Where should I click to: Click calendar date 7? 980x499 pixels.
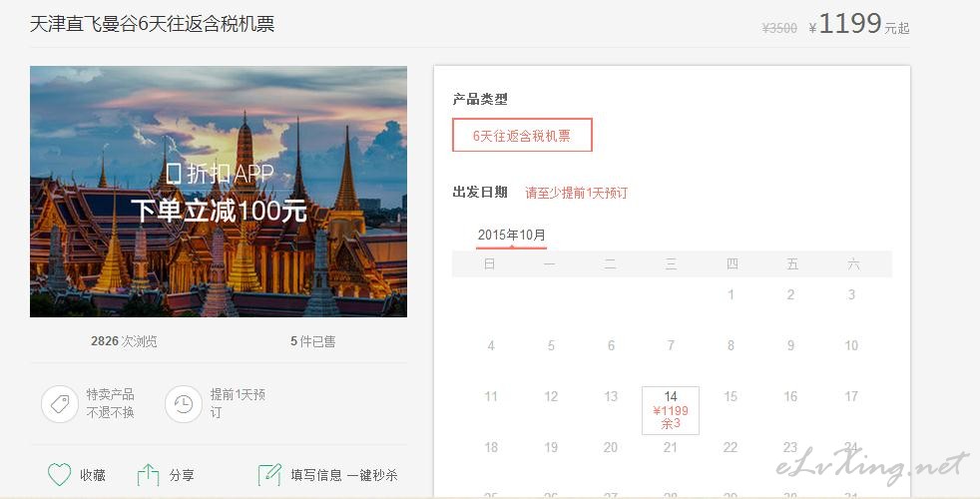[671, 345]
